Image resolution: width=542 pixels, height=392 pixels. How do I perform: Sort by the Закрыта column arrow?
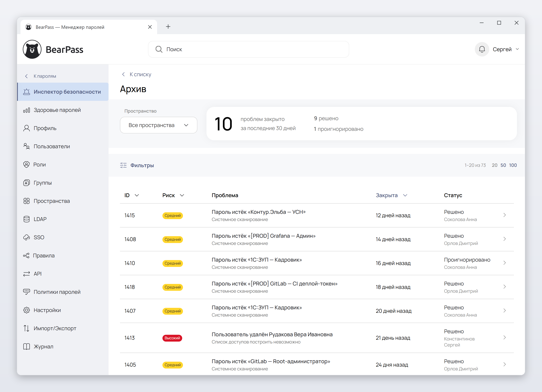click(x=405, y=195)
